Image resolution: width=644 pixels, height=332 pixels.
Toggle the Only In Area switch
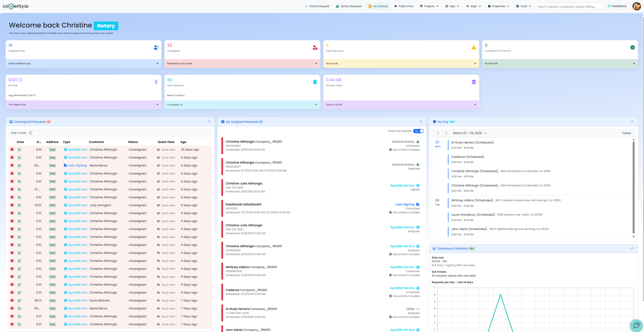(33, 133)
